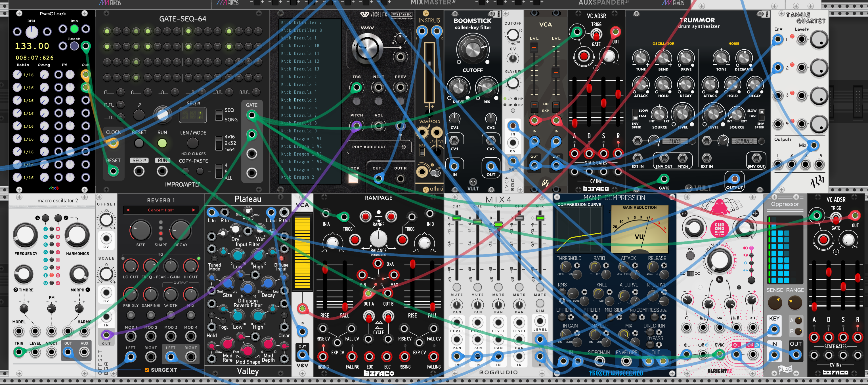Open the Tangle Quartet In dropdown
The image size is (868, 385).
(x=778, y=29)
